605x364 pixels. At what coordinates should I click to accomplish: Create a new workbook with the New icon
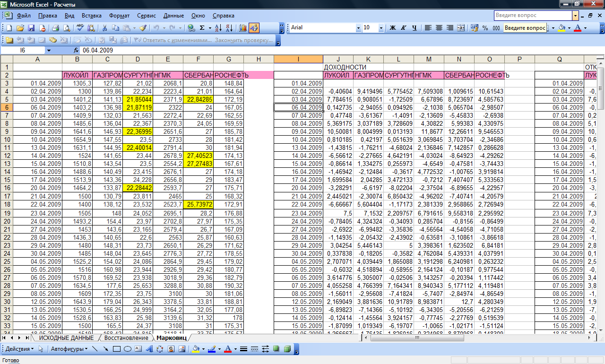pos(9,28)
